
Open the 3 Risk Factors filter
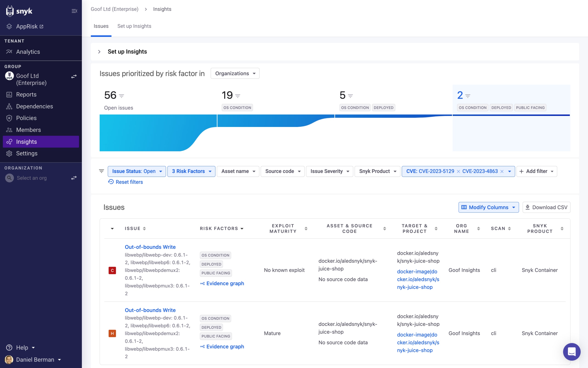click(192, 171)
